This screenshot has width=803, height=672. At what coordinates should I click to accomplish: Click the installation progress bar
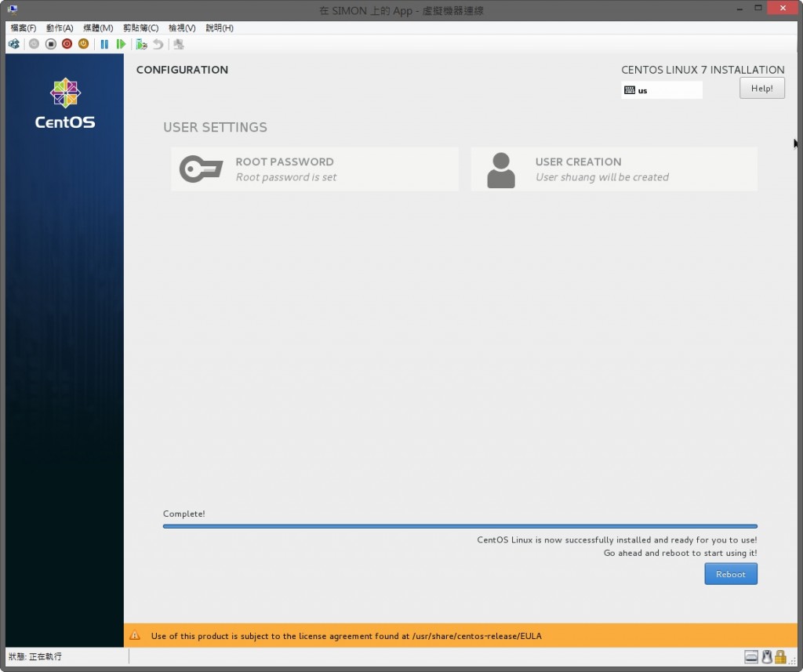point(460,526)
